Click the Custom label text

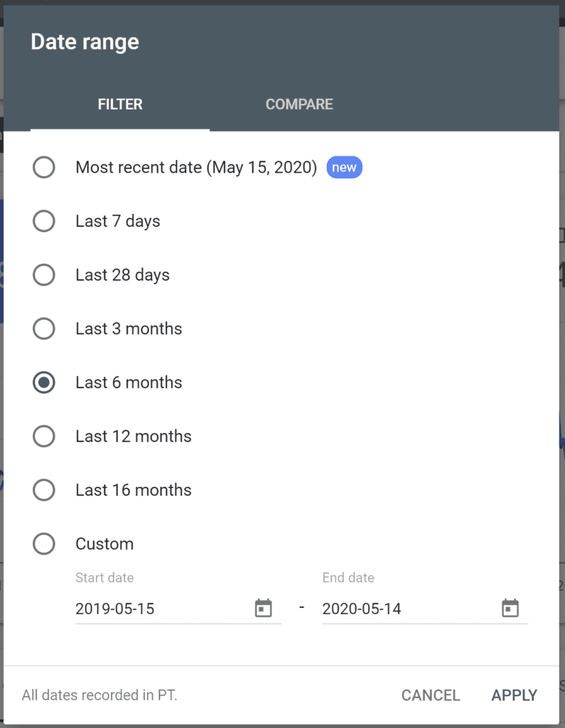(104, 544)
